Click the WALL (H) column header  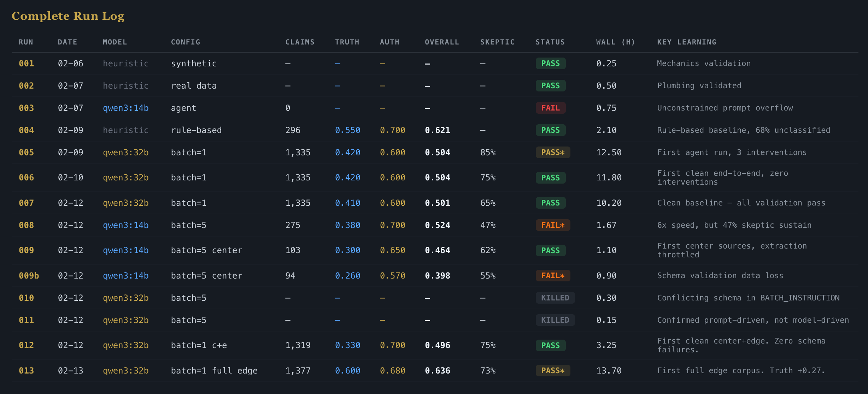(x=615, y=42)
